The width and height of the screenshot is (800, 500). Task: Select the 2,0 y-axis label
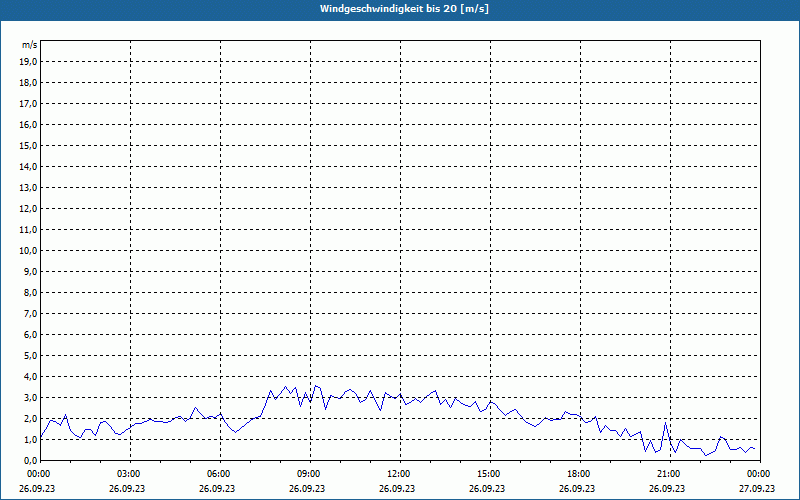[x=30, y=418]
